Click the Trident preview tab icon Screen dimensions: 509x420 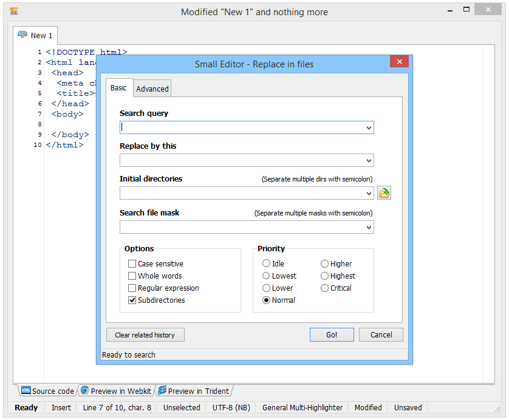[x=162, y=390]
